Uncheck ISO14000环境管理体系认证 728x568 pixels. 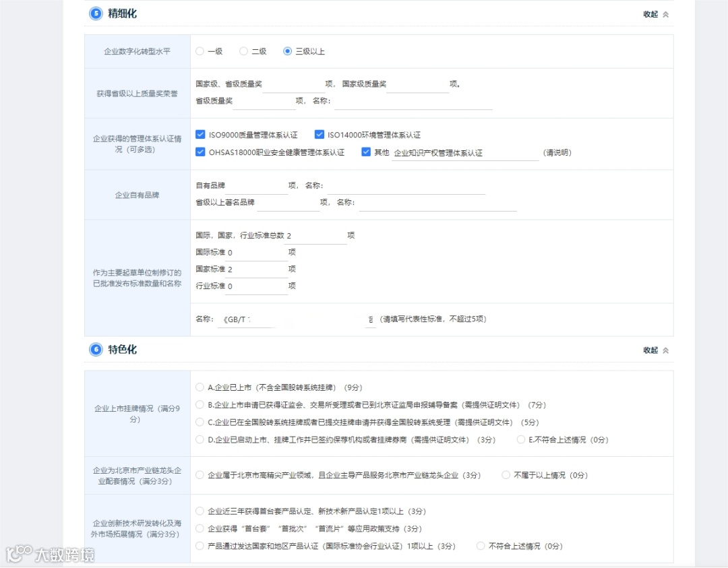[x=319, y=135]
